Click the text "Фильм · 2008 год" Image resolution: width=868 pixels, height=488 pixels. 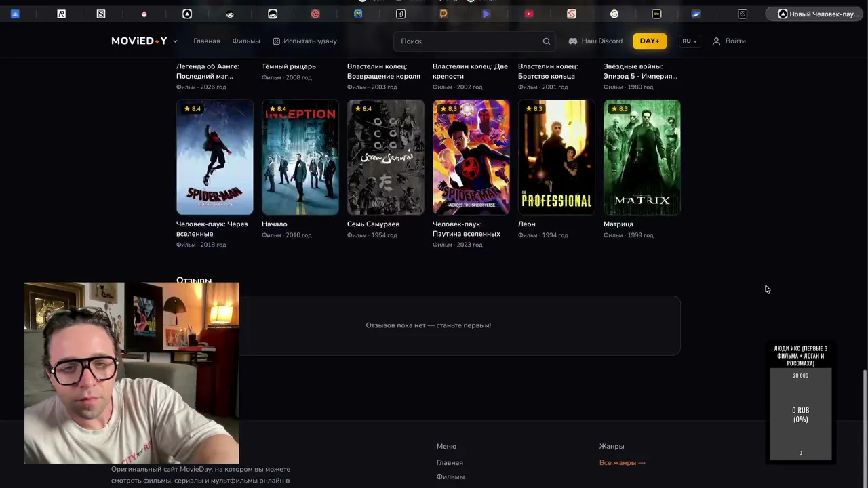pos(287,78)
